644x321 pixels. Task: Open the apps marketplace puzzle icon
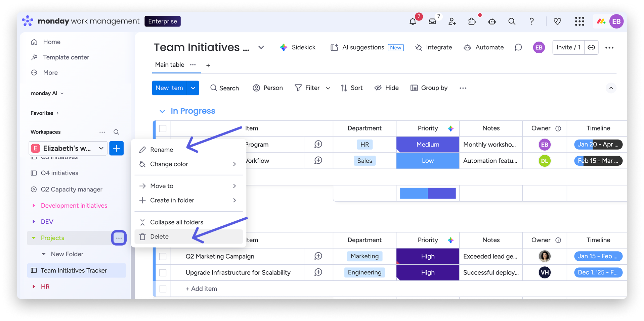click(472, 21)
